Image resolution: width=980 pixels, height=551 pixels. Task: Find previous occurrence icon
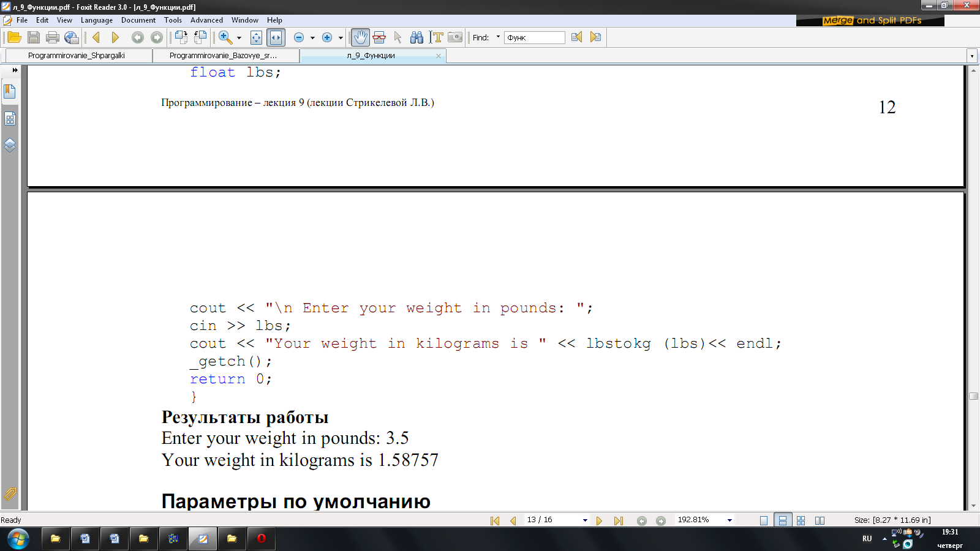point(576,37)
